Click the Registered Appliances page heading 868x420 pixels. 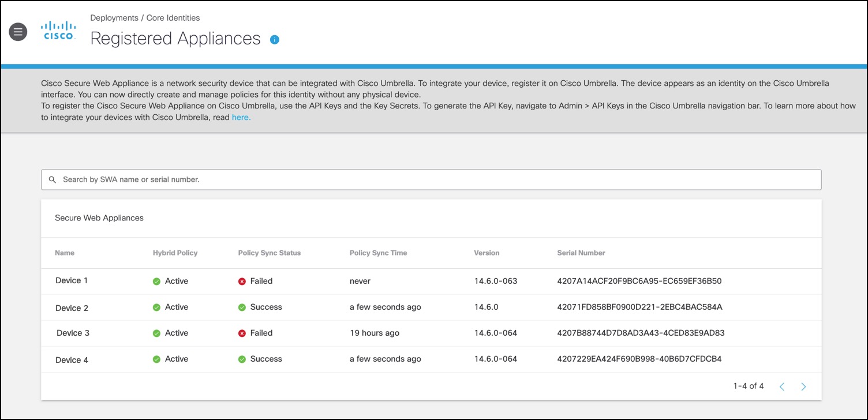176,39
